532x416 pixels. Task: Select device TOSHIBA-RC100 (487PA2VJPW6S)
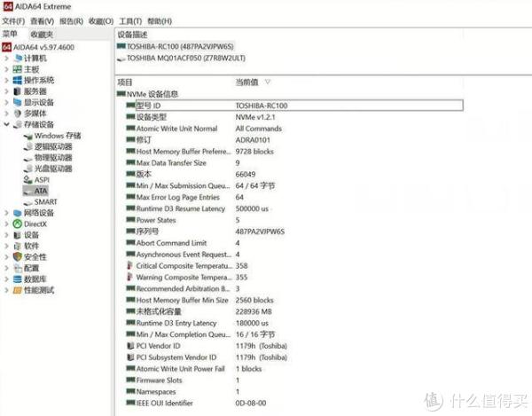[x=180, y=46]
